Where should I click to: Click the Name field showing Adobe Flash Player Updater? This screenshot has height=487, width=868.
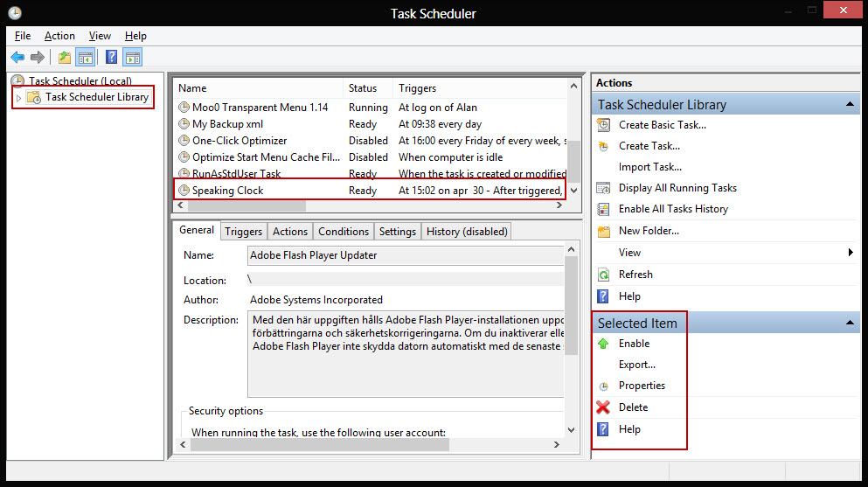click(406, 255)
